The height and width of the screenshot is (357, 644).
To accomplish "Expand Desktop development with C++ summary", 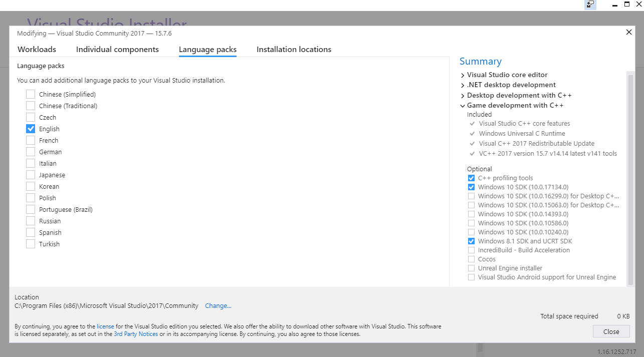I will [463, 96].
